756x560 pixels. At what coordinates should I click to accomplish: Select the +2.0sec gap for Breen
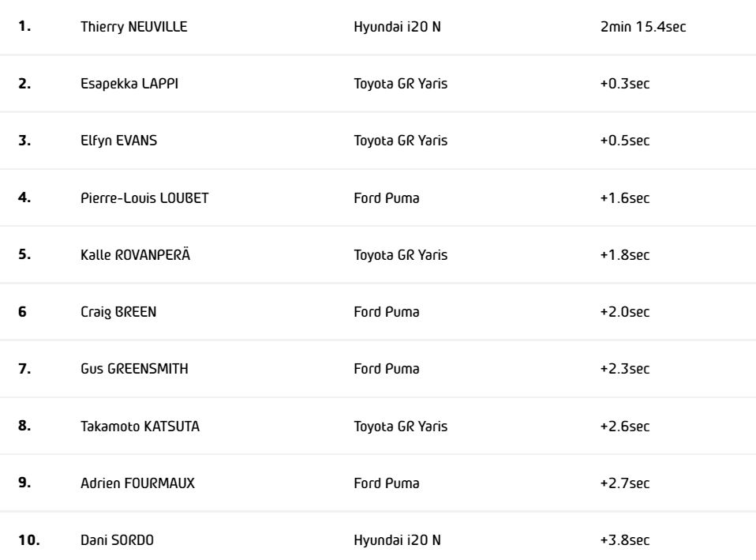click(624, 311)
